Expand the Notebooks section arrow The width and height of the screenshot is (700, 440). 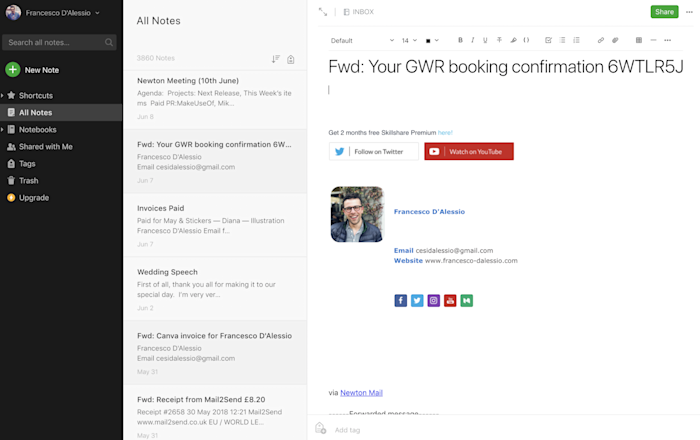[x=2, y=129]
